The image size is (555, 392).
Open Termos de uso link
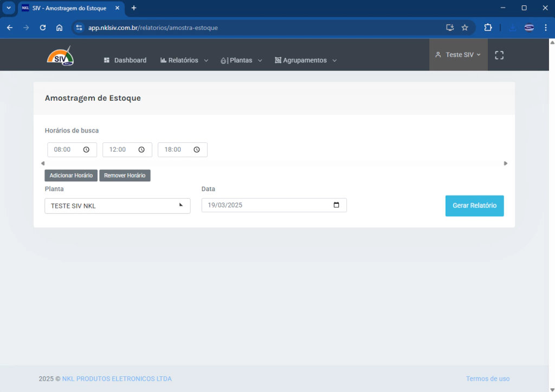(x=488, y=378)
